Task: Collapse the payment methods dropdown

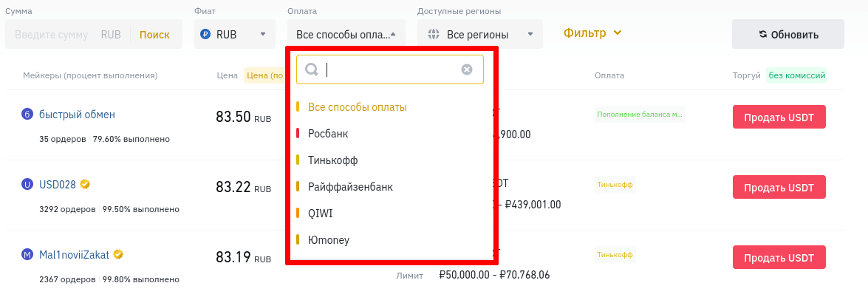Action: pyautogui.click(x=346, y=35)
